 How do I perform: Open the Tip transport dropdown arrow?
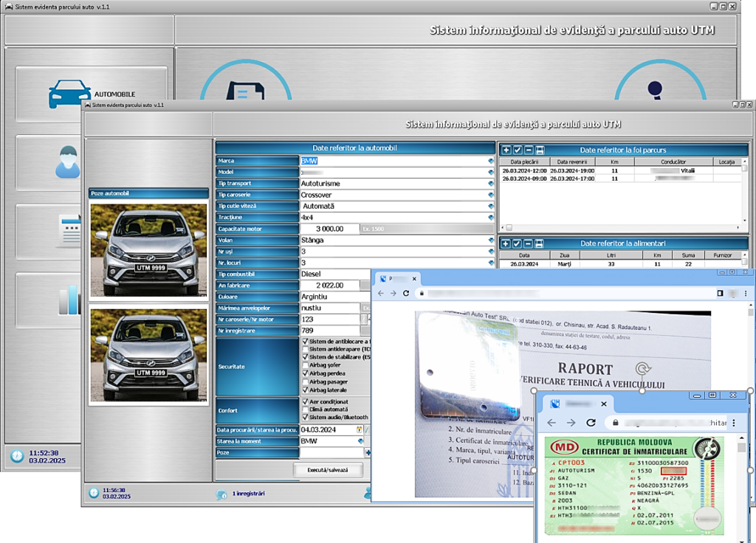pos(490,184)
